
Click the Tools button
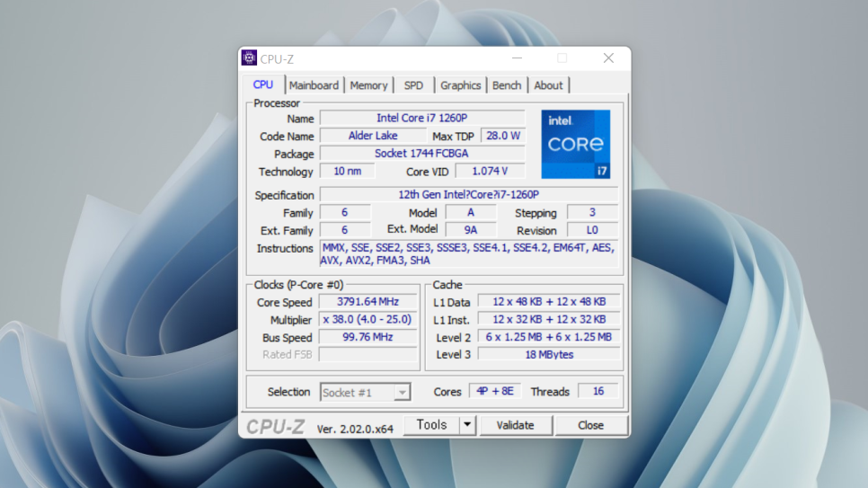432,425
